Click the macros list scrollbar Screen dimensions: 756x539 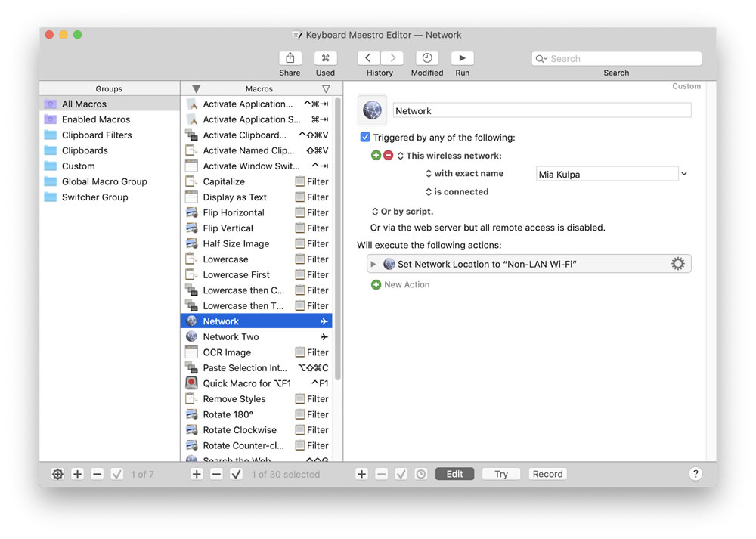pyautogui.click(x=337, y=239)
